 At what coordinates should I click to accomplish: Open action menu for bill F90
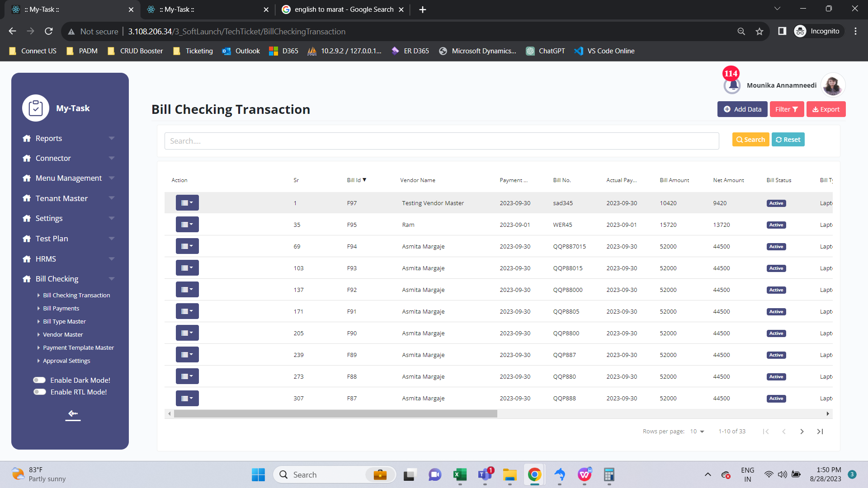pos(187,333)
